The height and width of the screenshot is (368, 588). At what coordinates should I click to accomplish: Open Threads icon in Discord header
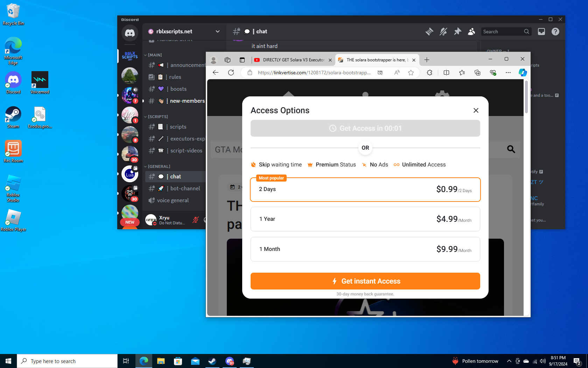(429, 32)
